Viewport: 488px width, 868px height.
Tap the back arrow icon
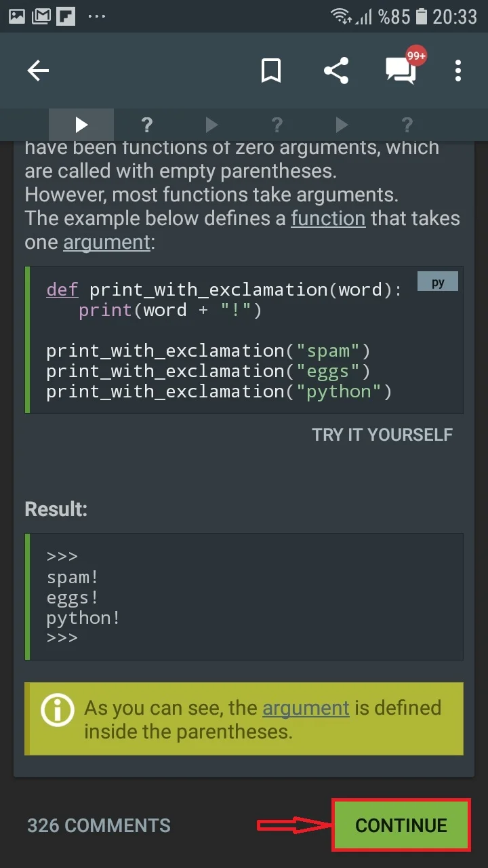tap(39, 71)
